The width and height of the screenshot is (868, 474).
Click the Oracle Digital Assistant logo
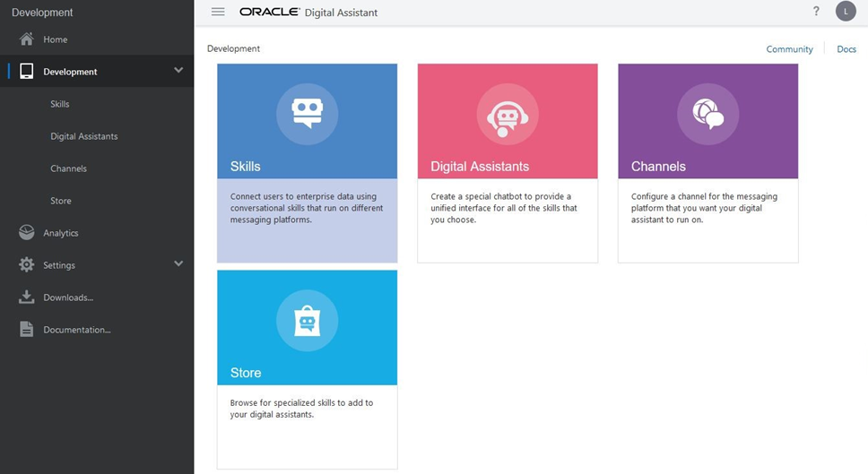[308, 13]
